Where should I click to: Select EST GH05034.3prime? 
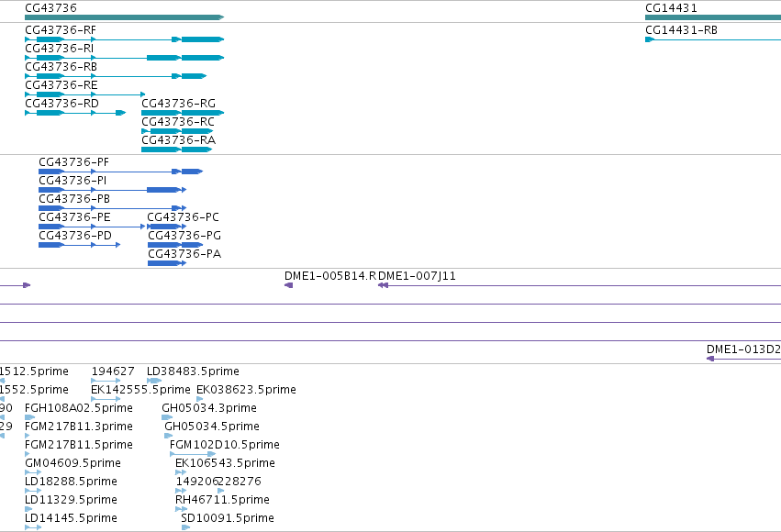(x=167, y=418)
